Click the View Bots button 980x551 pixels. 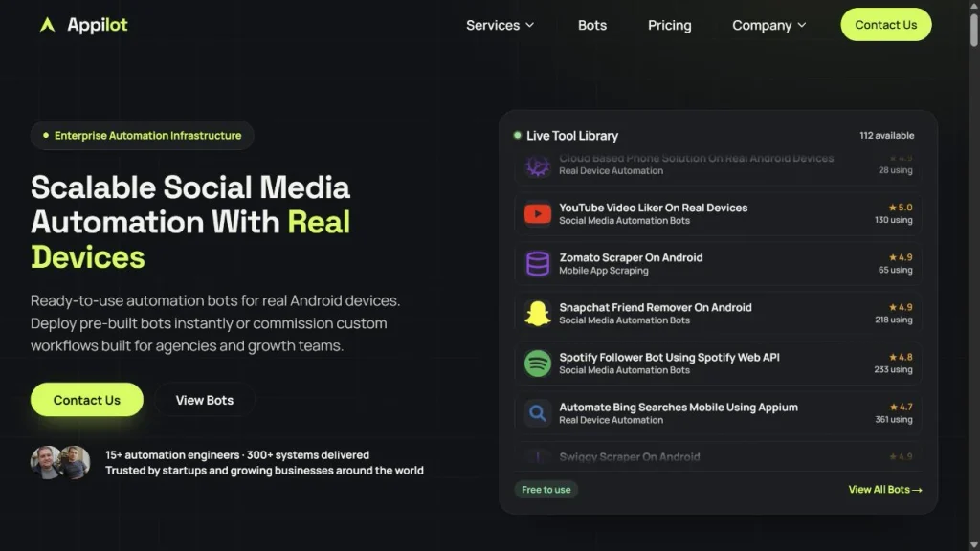(x=205, y=400)
